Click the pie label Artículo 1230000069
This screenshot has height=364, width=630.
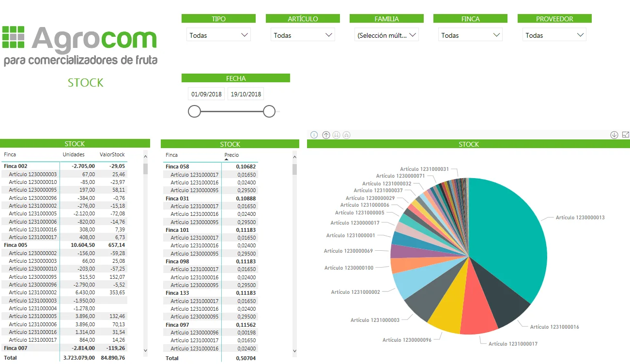[348, 251]
